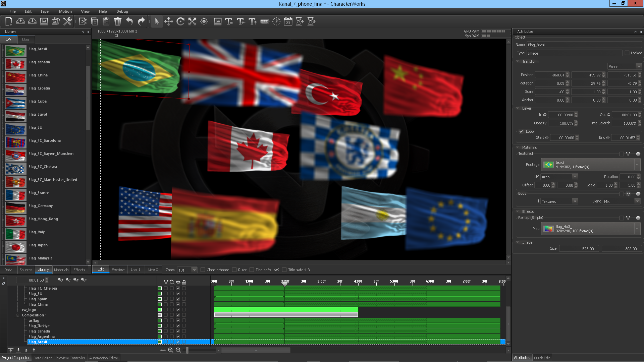The width and height of the screenshot is (644, 362).
Task: Collapse the Composition 1 tree node
Action: click(x=17, y=315)
